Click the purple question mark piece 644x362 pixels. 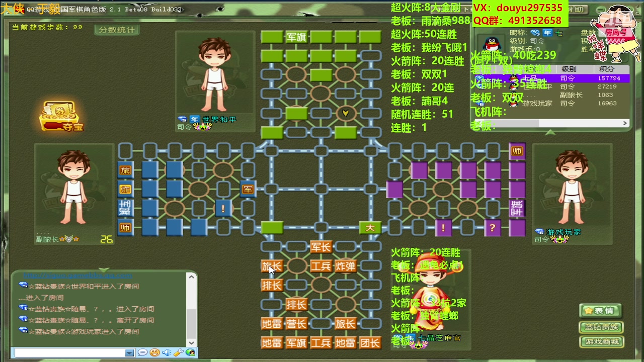pos(492,228)
